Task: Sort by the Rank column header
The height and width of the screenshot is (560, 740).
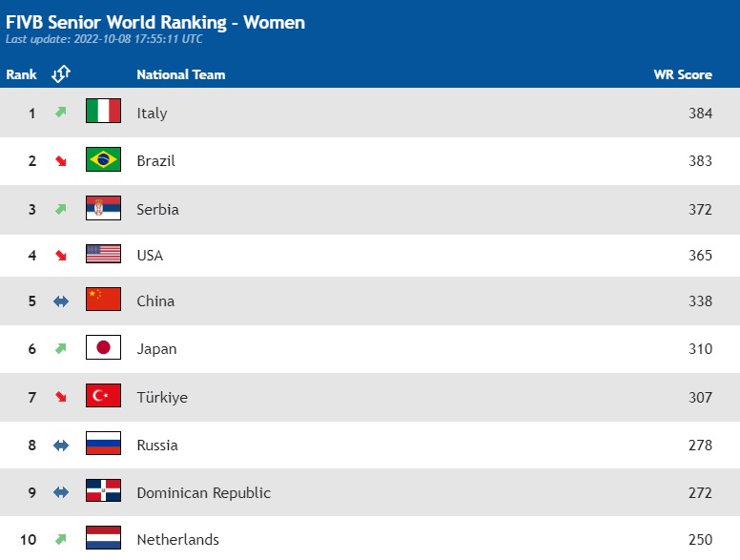Action: [21, 74]
